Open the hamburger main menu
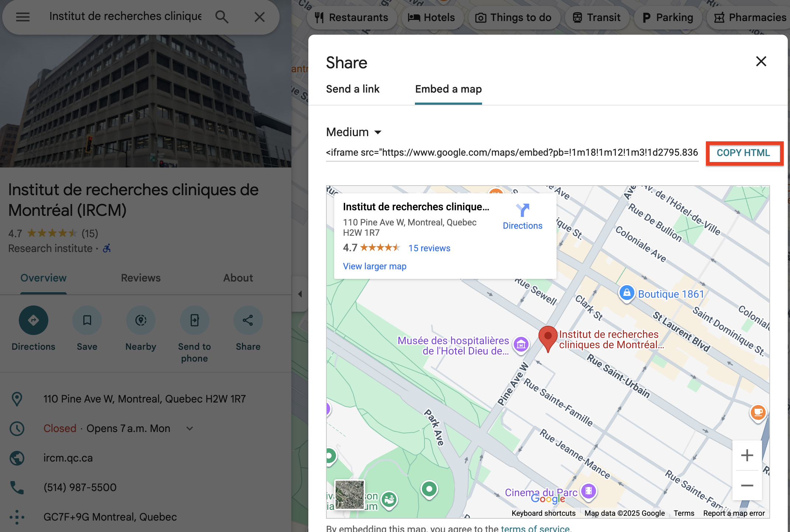This screenshot has width=790, height=532. (x=23, y=17)
